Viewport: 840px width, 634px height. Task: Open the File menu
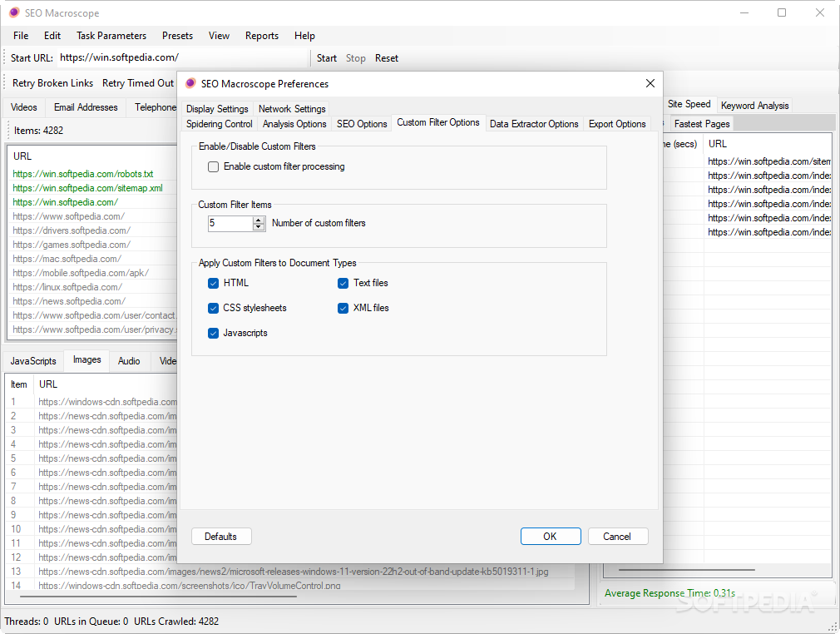(x=21, y=36)
